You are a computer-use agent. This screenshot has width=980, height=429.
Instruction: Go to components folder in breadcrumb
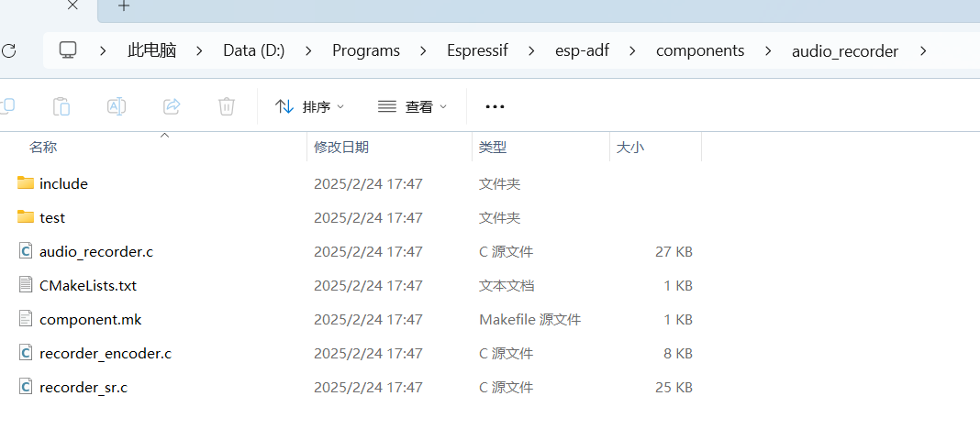[700, 50]
